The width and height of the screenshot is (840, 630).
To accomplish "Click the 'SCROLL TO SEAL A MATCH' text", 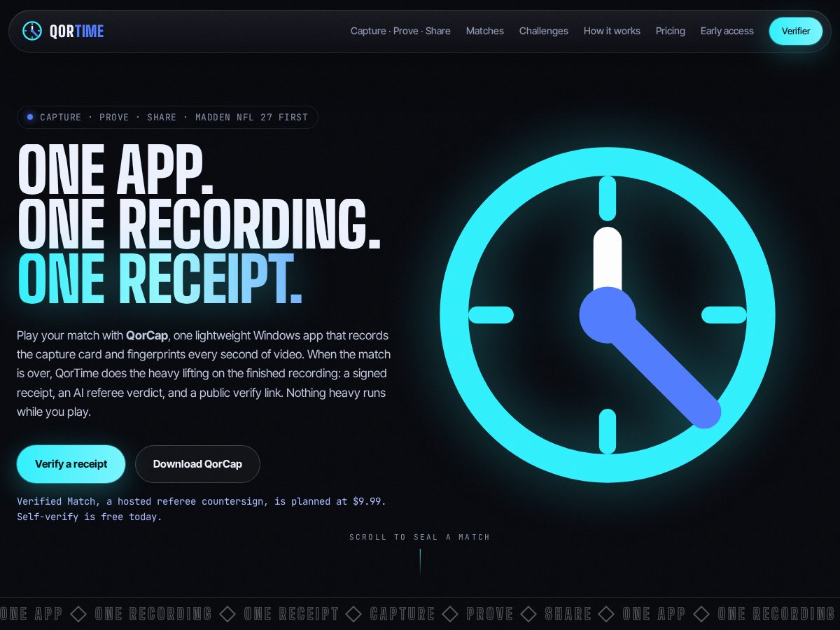I will click(420, 537).
